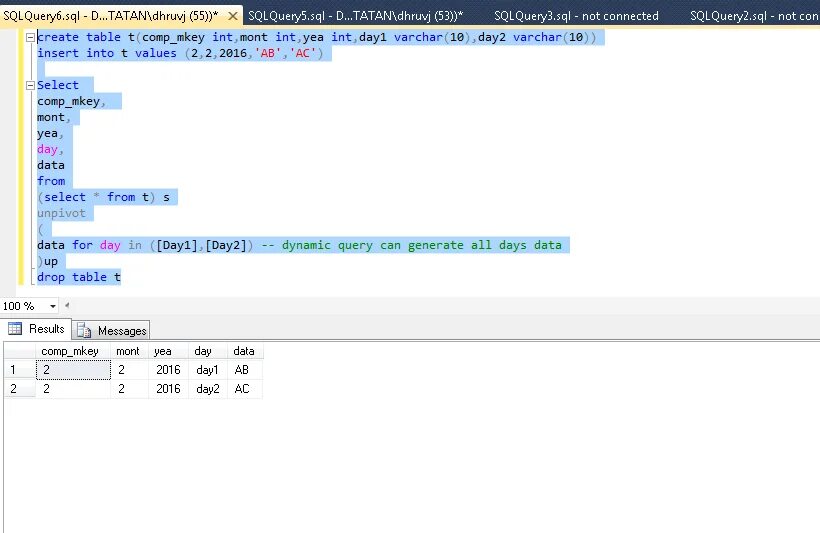This screenshot has width=820, height=533.
Task: Switch to the SQLQuery5.sql tab
Action: [x=355, y=16]
